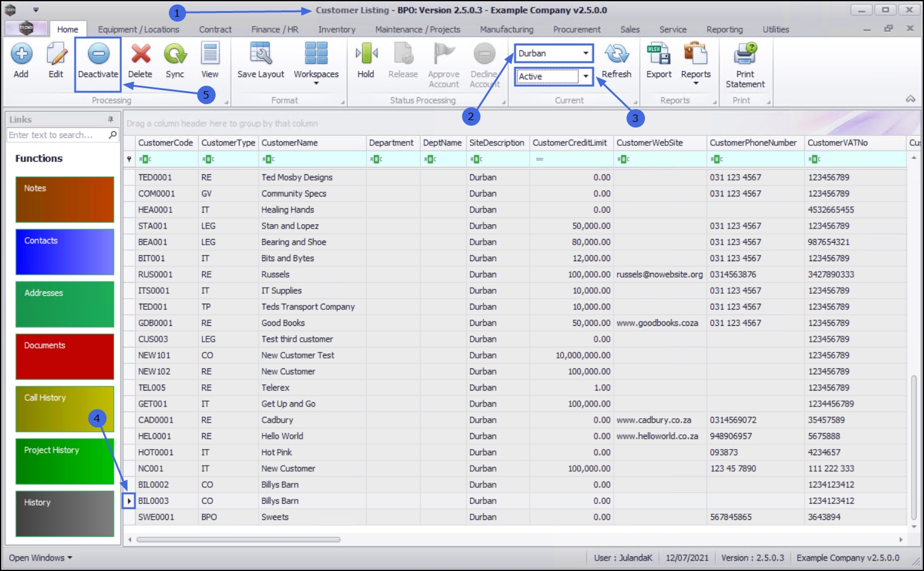
Task: Open the Documents function tile
Action: (65, 357)
